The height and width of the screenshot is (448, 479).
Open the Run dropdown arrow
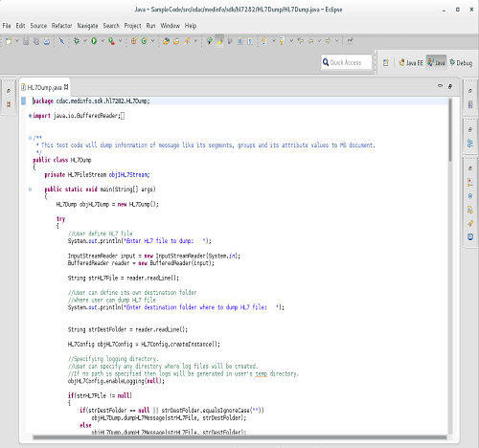(103, 41)
